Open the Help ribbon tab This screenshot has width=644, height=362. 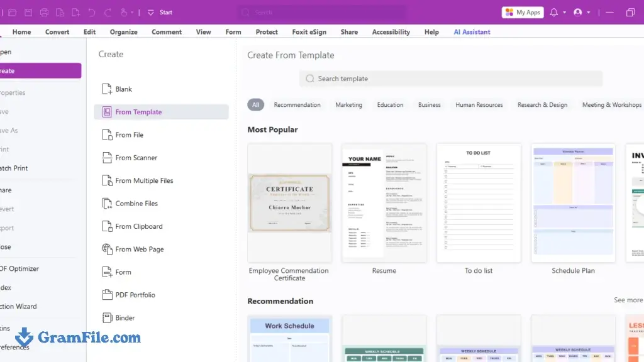(x=431, y=32)
